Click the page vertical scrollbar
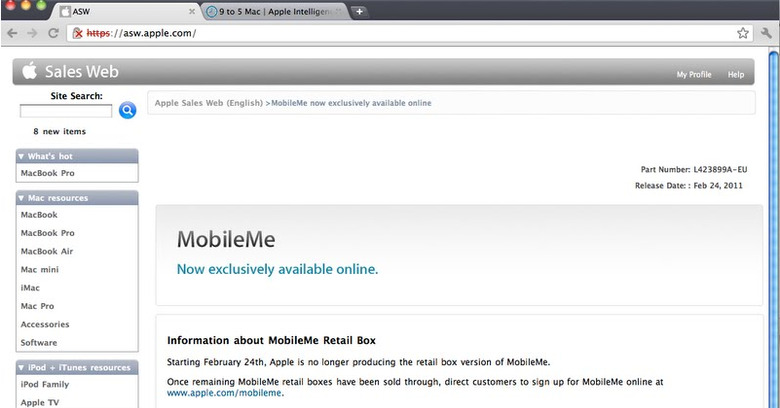 click(774, 229)
